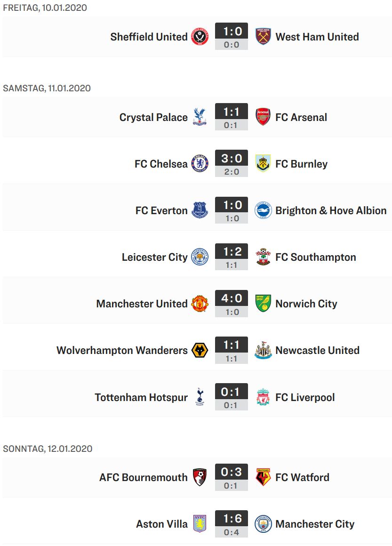Viewport: 392px width, 546px height.
Task: Click the Norwich City canary crest
Action: tap(263, 303)
